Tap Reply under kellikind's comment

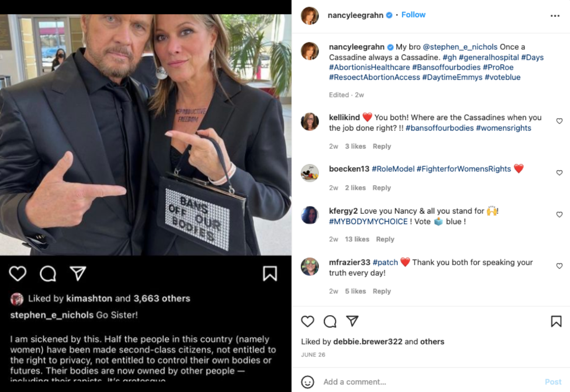[382, 146]
